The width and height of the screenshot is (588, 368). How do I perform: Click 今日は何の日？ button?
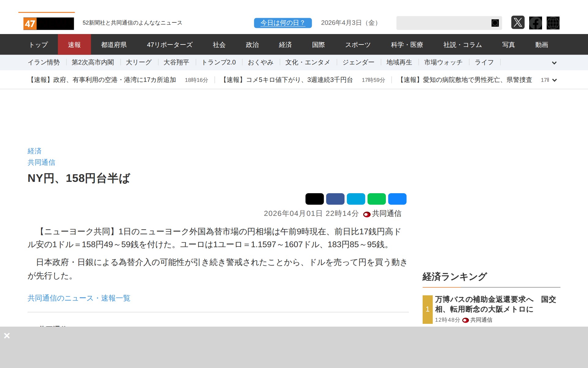282,23
